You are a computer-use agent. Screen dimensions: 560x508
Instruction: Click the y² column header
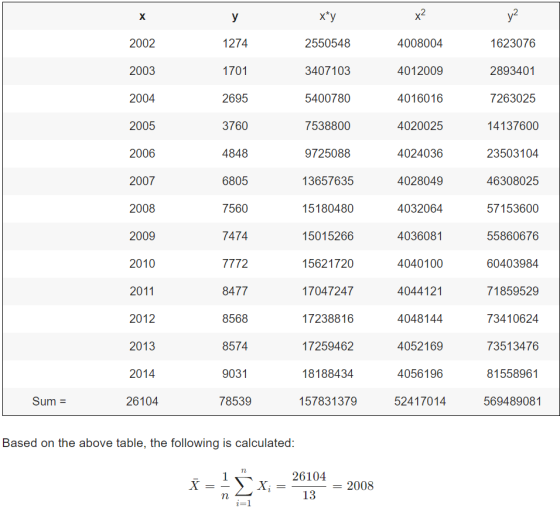tap(512, 16)
